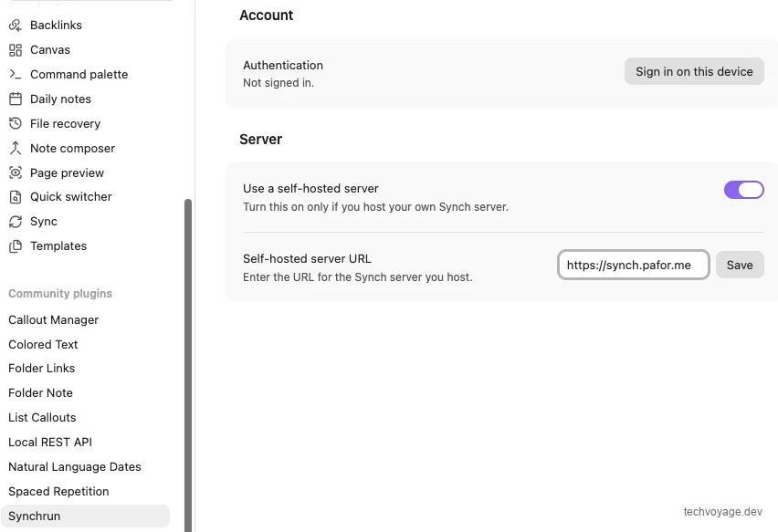The height and width of the screenshot is (532, 778).
Task: Click the Account section heading
Action: coord(267,16)
